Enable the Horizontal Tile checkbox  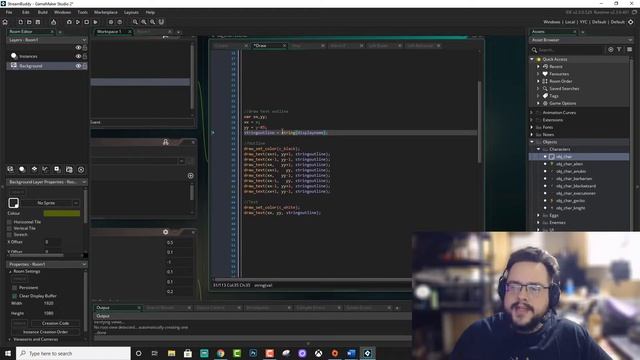pyautogui.click(x=10, y=222)
